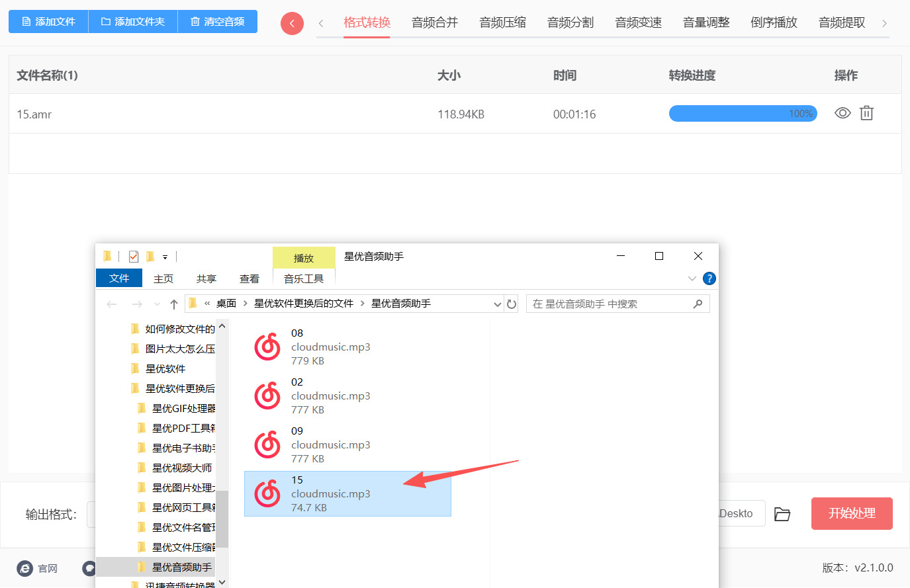This screenshot has width=910, height=588.
Task: Click the 添加文件夹 button
Action: pyautogui.click(x=133, y=22)
